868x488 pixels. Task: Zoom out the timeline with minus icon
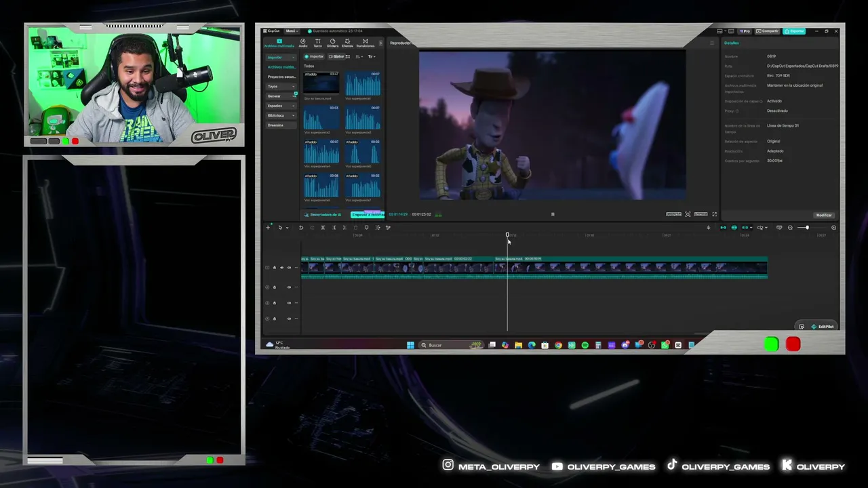click(790, 228)
